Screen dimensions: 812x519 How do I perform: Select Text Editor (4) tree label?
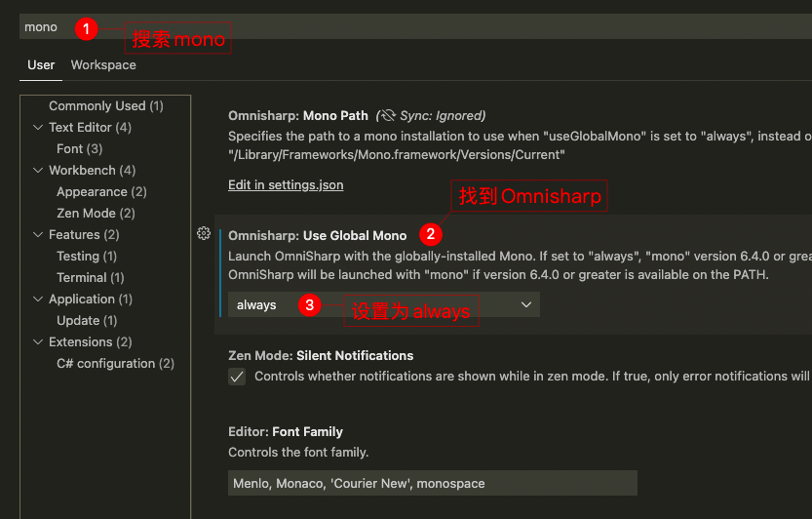click(x=90, y=127)
